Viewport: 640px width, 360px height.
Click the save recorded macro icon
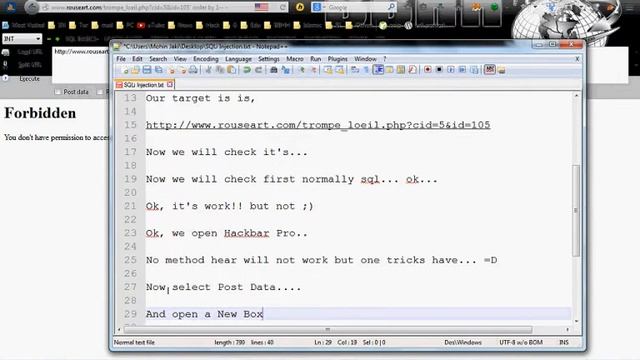[474, 70]
